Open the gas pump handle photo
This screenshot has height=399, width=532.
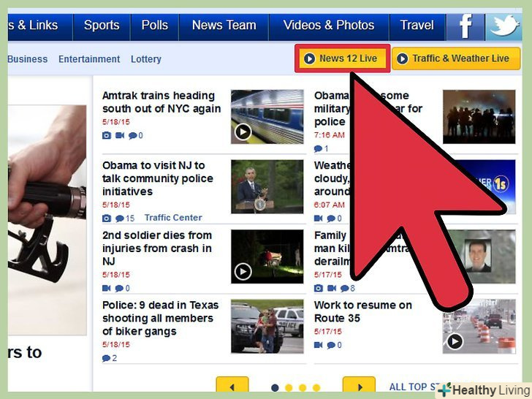click(47, 220)
